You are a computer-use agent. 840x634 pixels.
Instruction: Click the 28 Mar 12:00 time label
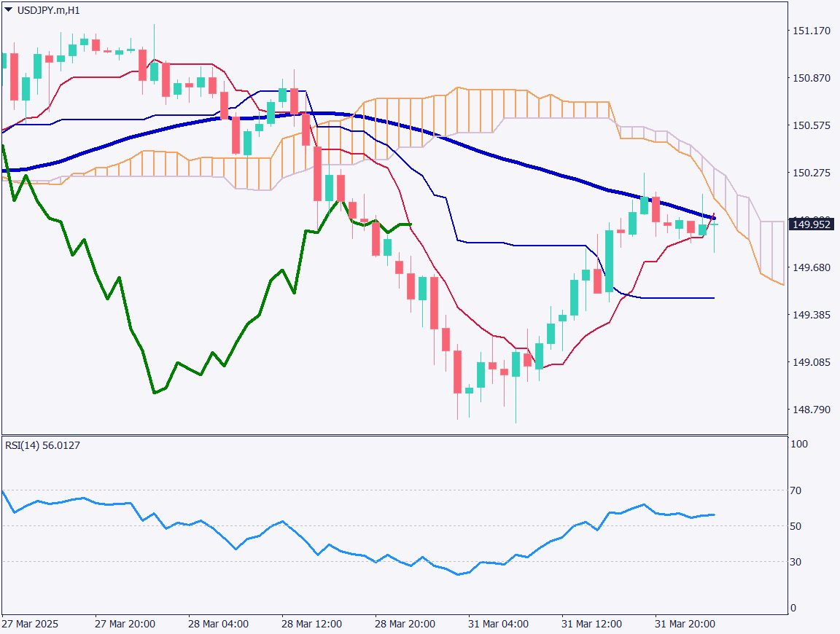tap(312, 625)
